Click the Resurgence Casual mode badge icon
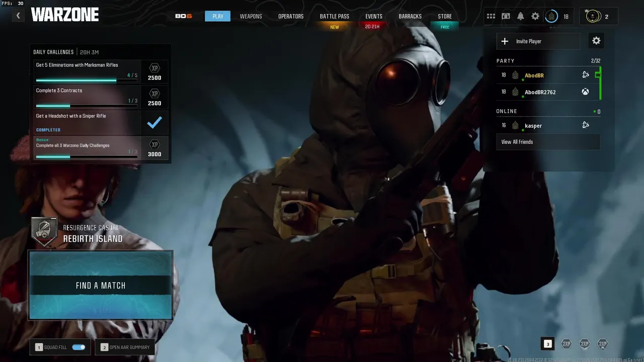 coord(44,232)
